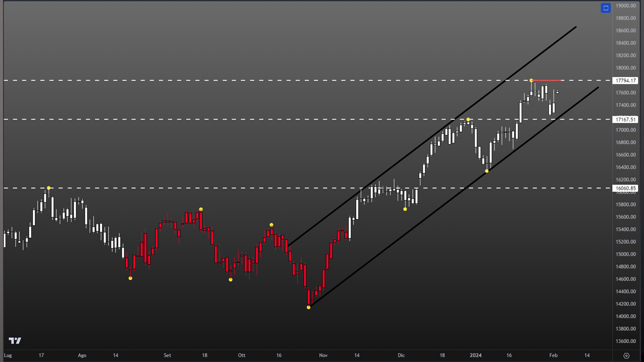The height and width of the screenshot is (362, 644).
Task: Click yellow marker at the 17794 swing high
Action: pyautogui.click(x=531, y=80)
